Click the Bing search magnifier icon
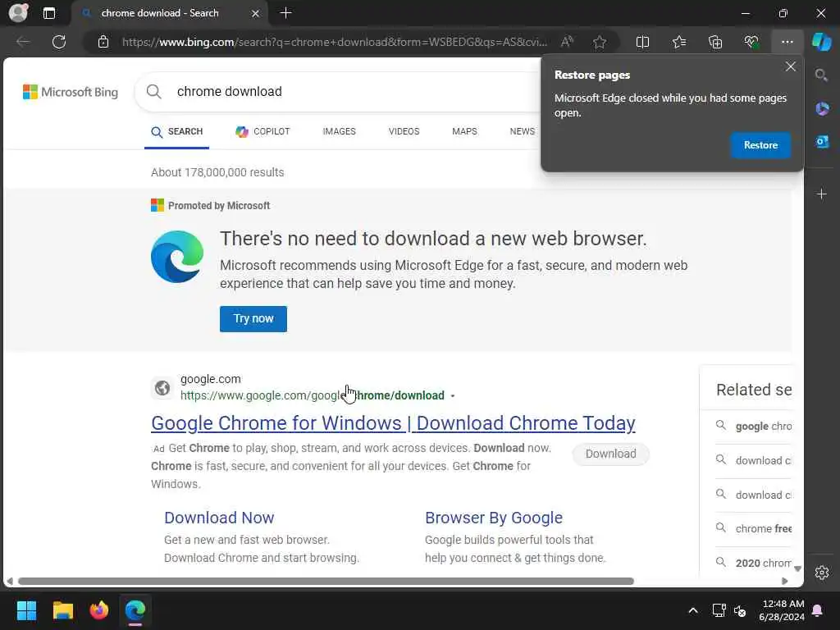The width and height of the screenshot is (840, 630). (x=153, y=92)
